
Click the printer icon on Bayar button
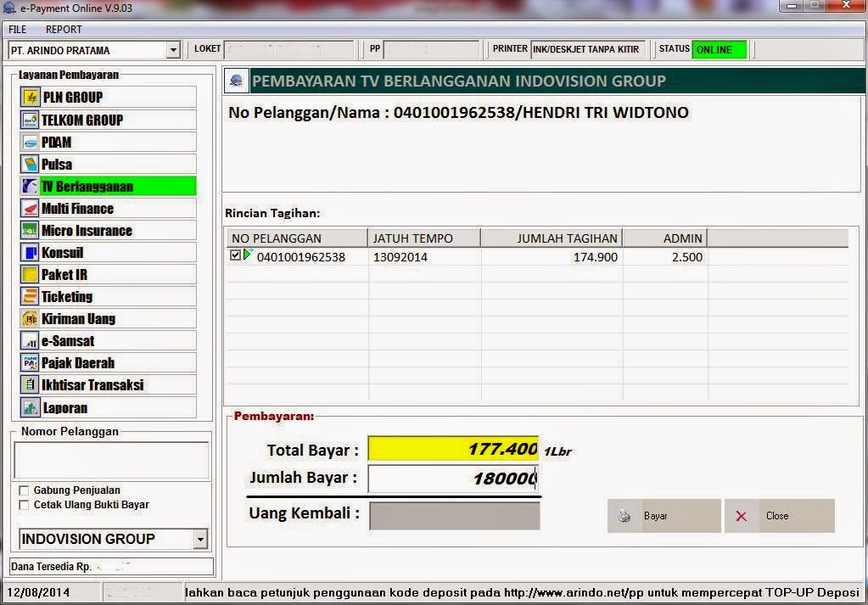coord(624,516)
